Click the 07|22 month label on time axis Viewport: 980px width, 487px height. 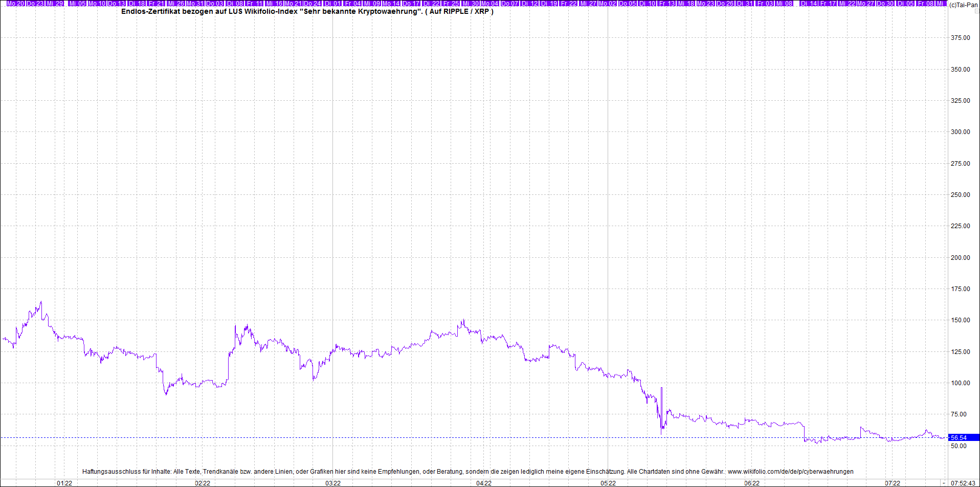coord(893,483)
